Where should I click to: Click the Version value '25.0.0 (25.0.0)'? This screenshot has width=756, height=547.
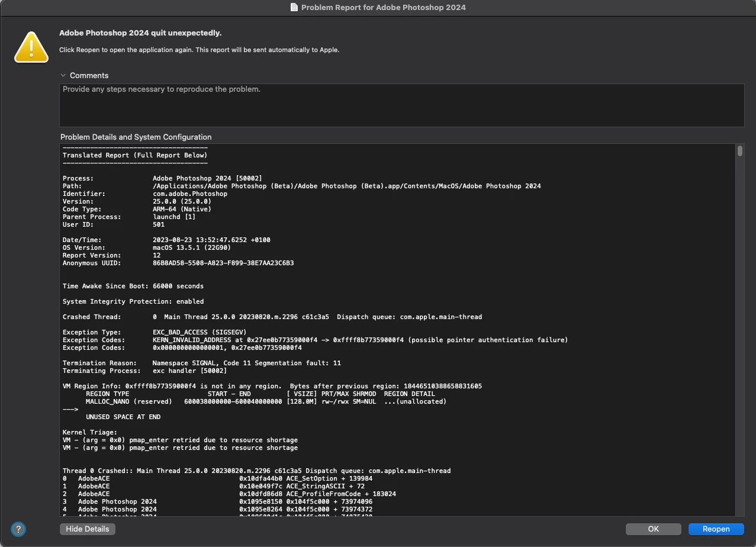click(x=182, y=201)
